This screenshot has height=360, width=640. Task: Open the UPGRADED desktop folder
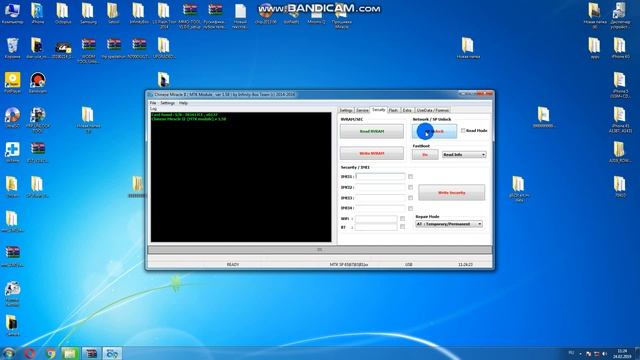click(164, 47)
